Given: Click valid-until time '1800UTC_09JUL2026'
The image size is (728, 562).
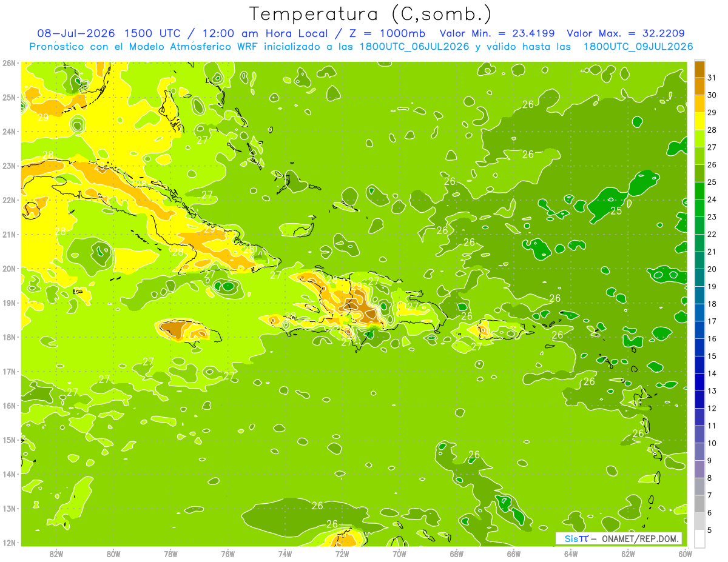Looking at the screenshot, I should [638, 47].
